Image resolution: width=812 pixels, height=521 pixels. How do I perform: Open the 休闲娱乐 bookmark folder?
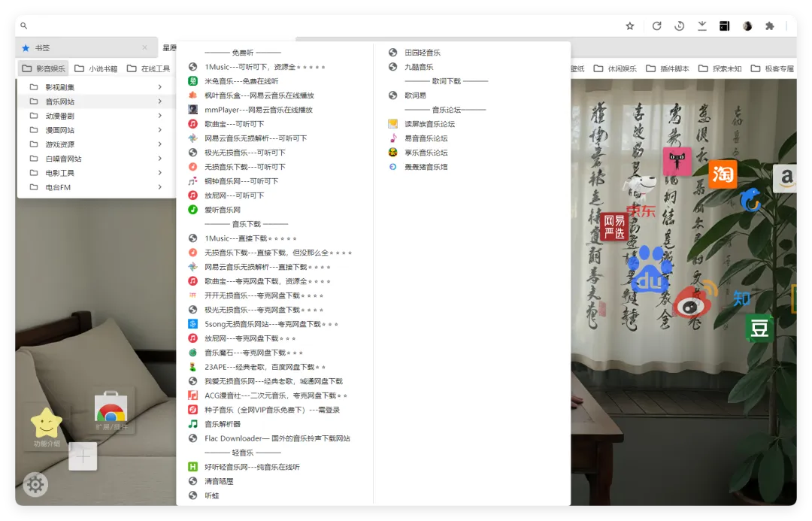pos(615,68)
